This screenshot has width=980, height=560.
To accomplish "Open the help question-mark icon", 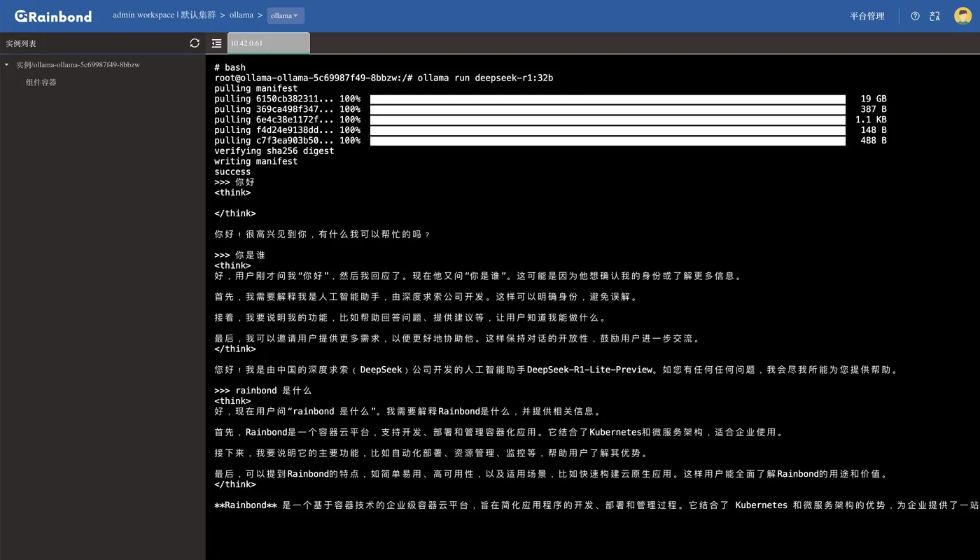I will coord(915,16).
